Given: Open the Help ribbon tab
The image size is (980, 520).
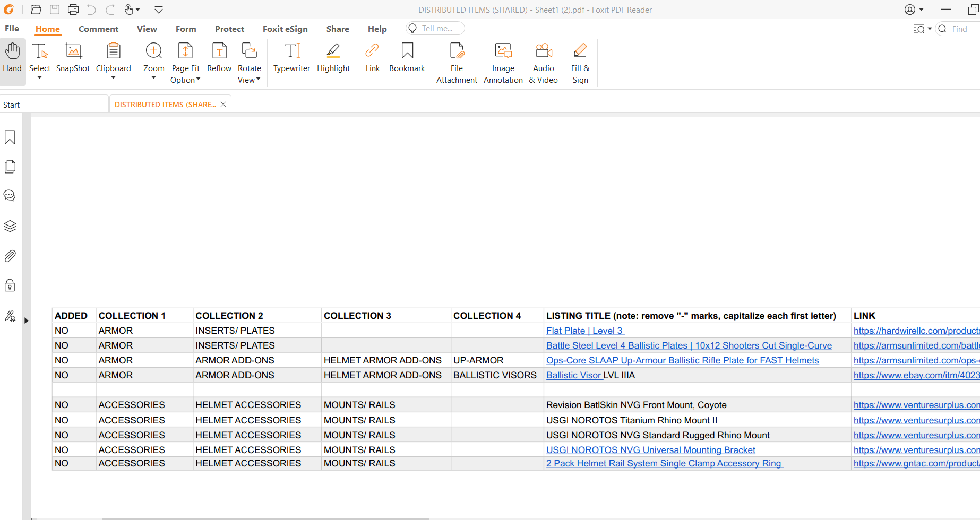Looking at the screenshot, I should pyautogui.click(x=377, y=29).
